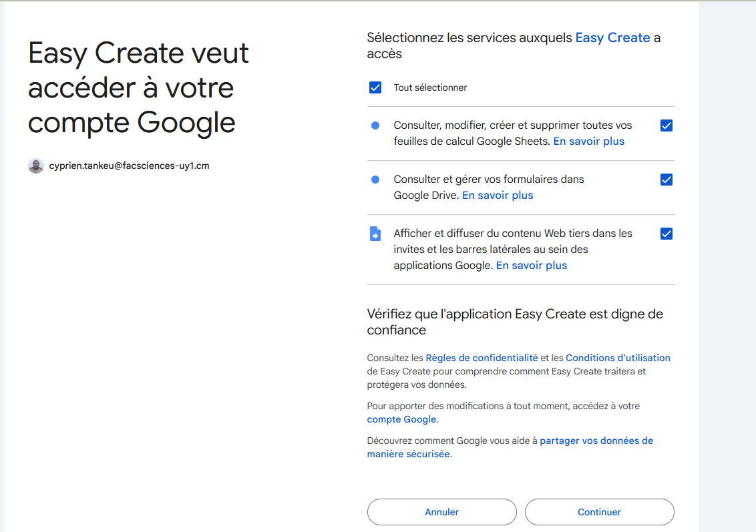Click the blue web content document icon

point(375,234)
